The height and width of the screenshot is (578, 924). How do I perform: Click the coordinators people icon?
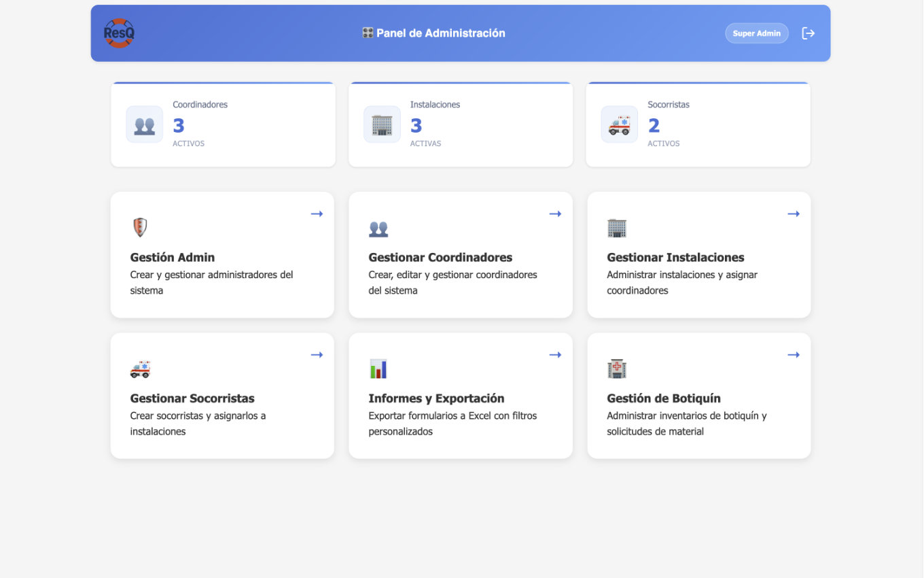click(x=378, y=228)
